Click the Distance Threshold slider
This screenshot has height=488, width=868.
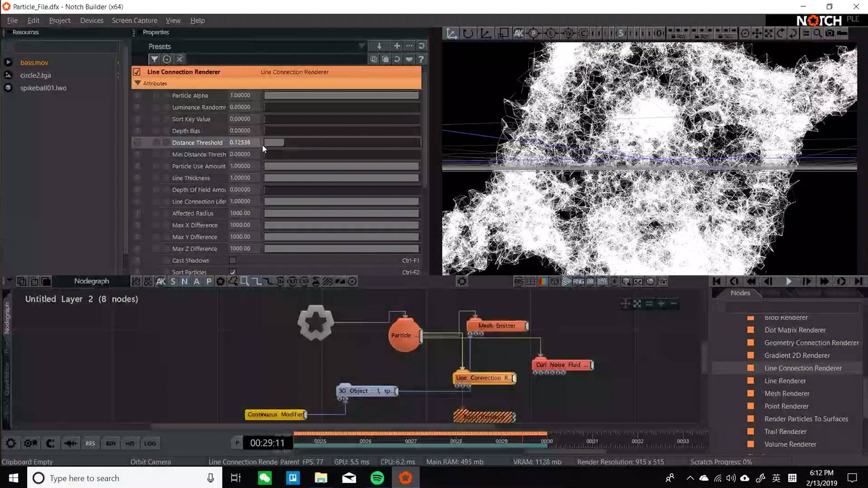tap(341, 142)
